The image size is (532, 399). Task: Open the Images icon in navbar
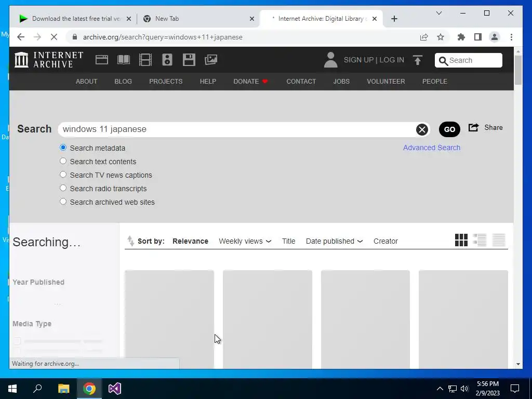(x=211, y=60)
